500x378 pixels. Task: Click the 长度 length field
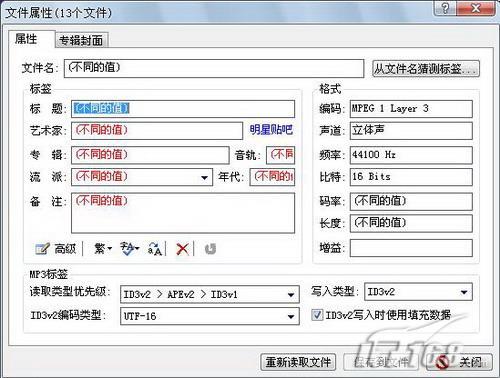pos(411,223)
